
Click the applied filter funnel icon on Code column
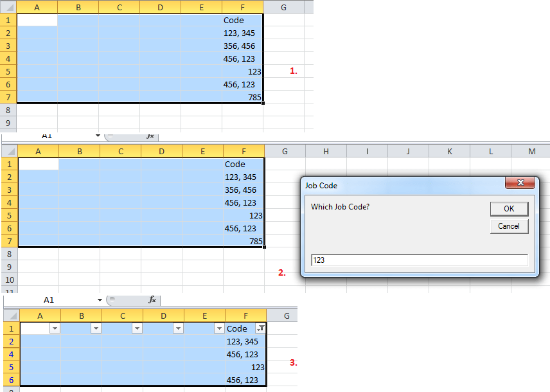[262, 328]
